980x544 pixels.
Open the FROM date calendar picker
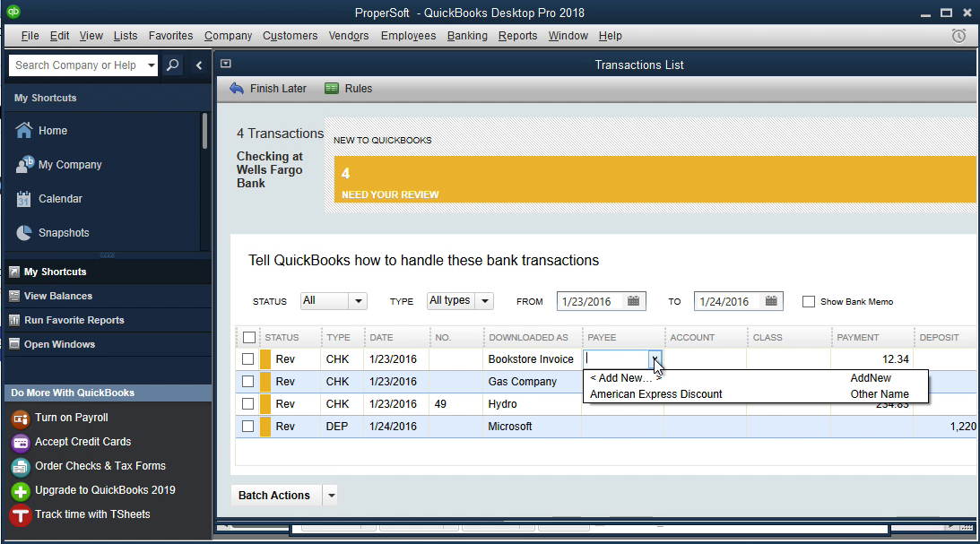pyautogui.click(x=633, y=301)
